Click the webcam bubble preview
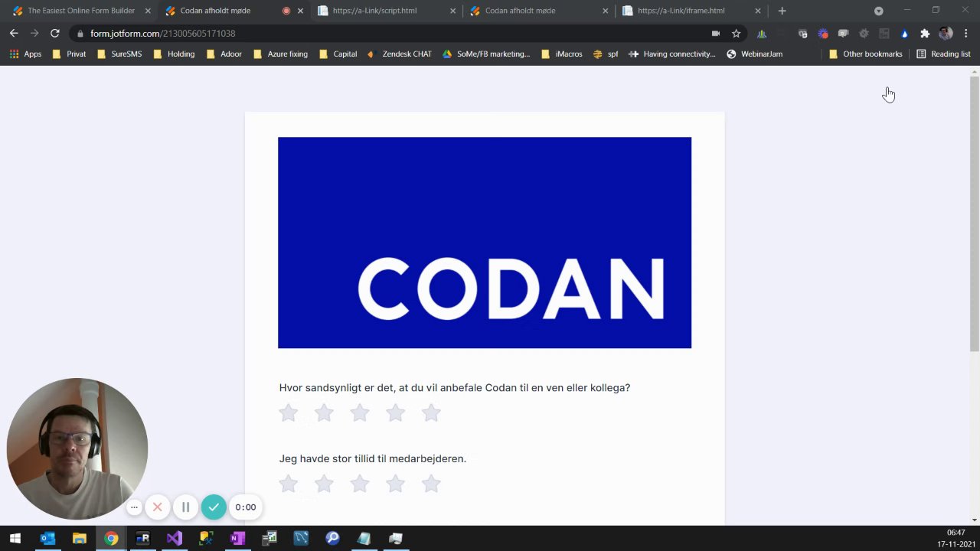 77,448
